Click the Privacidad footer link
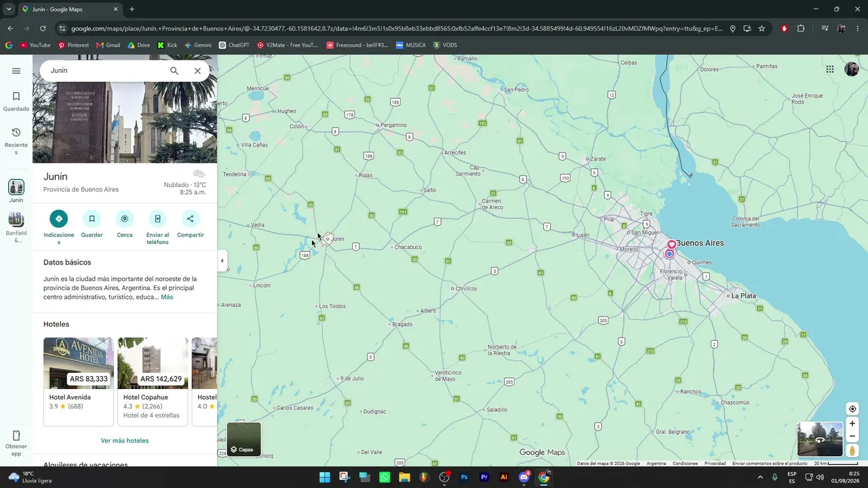Image resolution: width=868 pixels, height=488 pixels. [715, 464]
